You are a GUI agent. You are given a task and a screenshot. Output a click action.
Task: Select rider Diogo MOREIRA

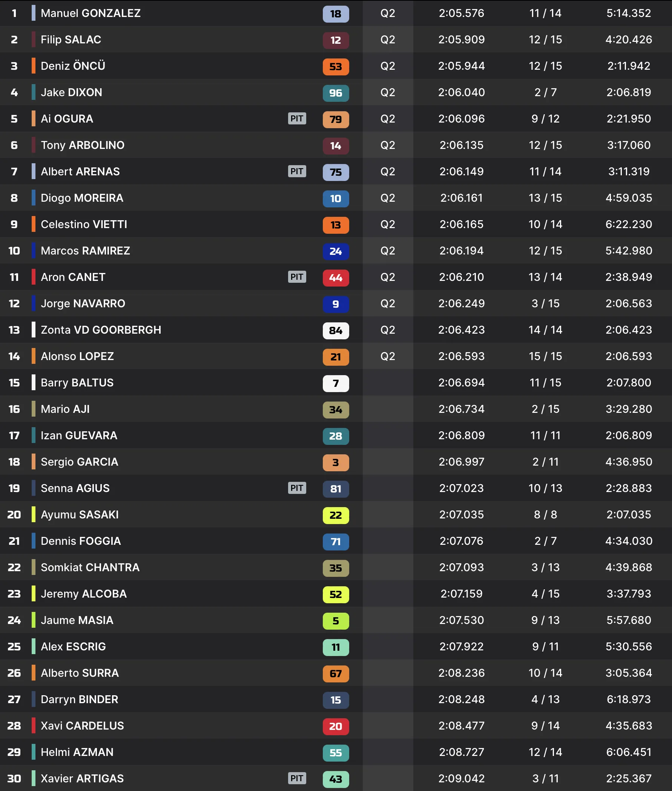pos(82,198)
